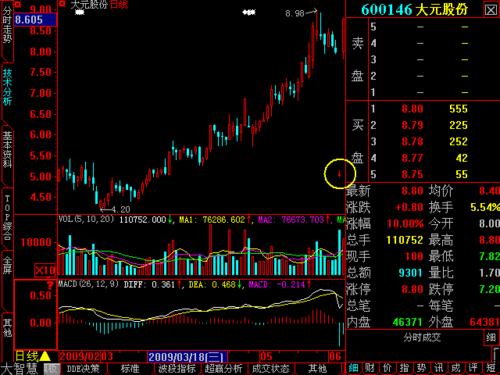Click buy level 5 price 8.75
The width and height of the screenshot is (500, 375).
[412, 174]
